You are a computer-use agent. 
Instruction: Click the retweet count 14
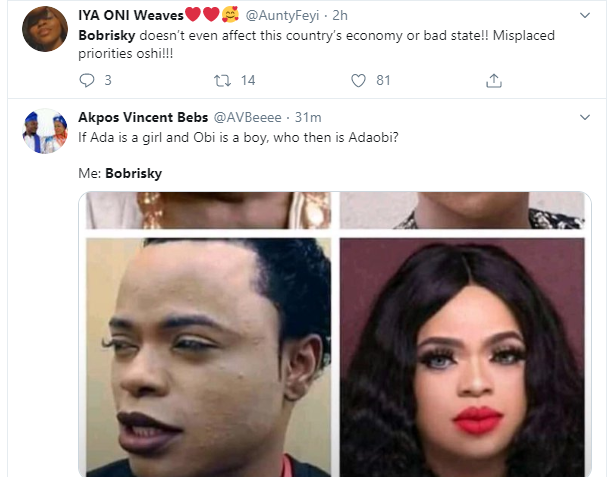click(248, 80)
